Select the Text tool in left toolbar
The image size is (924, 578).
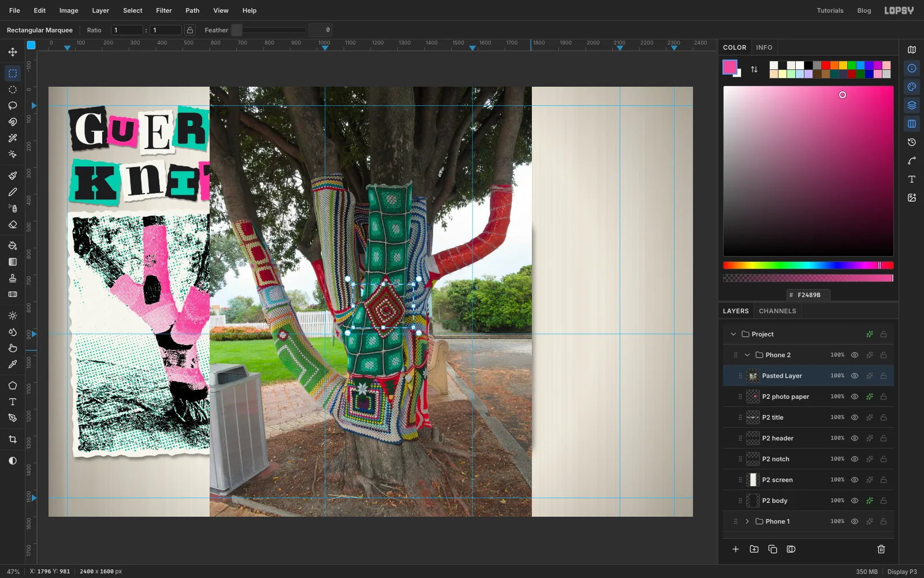tap(13, 402)
